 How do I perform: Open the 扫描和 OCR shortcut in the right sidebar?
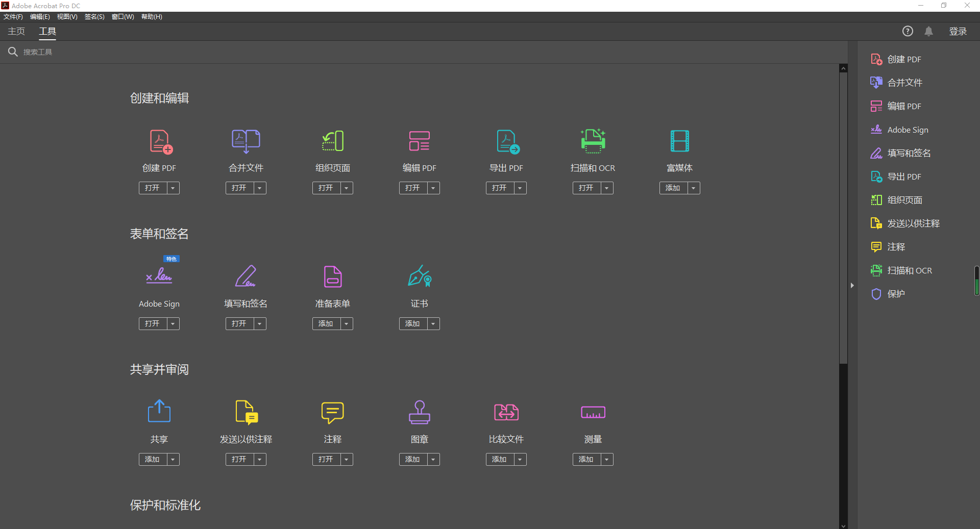pos(901,270)
